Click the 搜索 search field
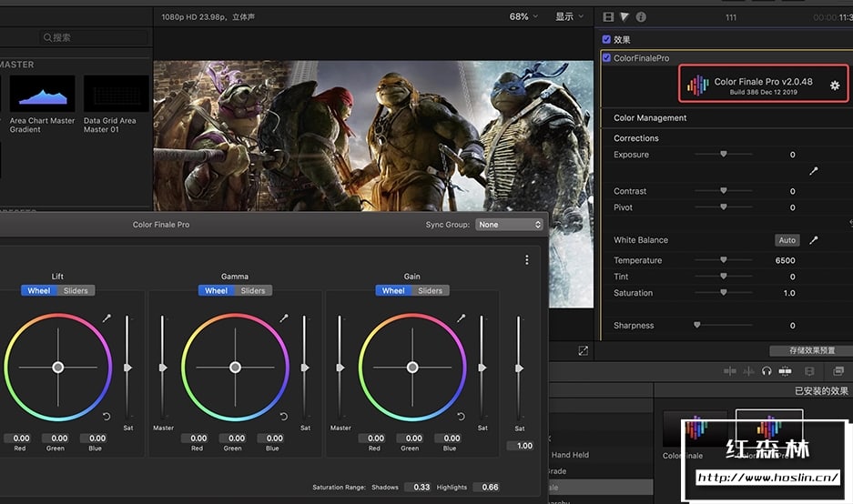The height and width of the screenshot is (504, 853). coord(94,37)
